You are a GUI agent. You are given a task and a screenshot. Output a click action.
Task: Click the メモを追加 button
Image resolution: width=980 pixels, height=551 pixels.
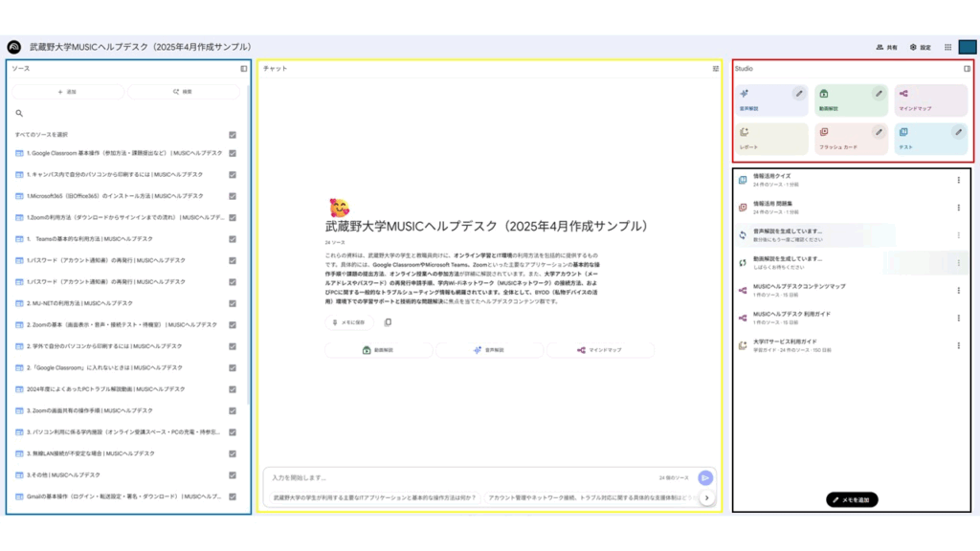(852, 499)
